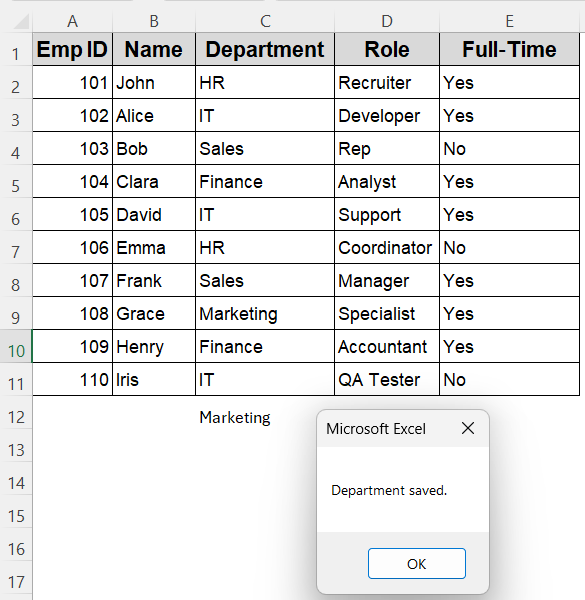Select column A header

coord(73,21)
